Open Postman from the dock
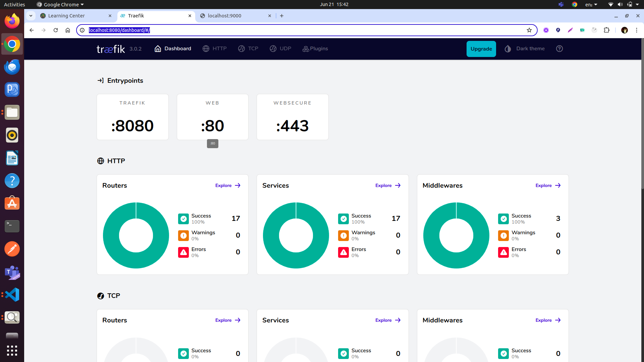 [12, 249]
